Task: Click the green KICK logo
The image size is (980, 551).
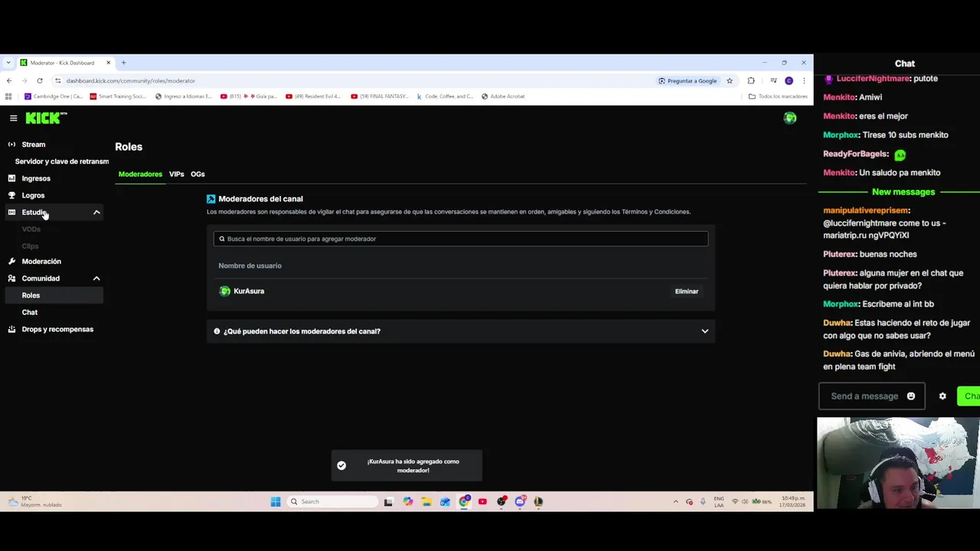Action: tap(46, 118)
